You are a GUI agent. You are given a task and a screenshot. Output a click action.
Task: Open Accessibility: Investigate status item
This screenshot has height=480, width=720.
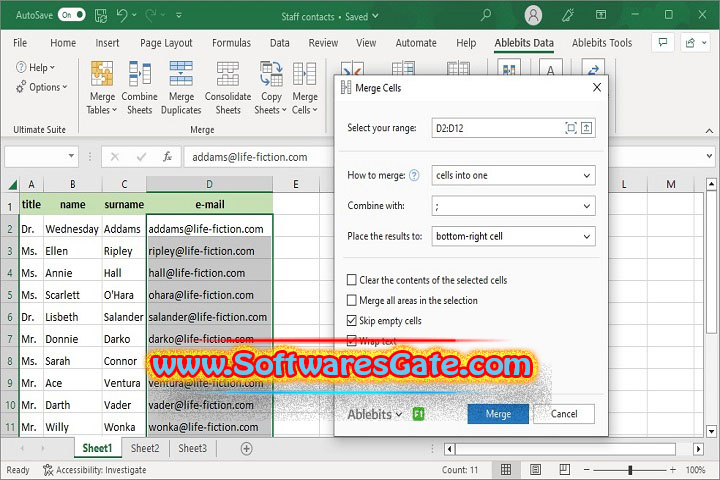pyautogui.click(x=95, y=470)
